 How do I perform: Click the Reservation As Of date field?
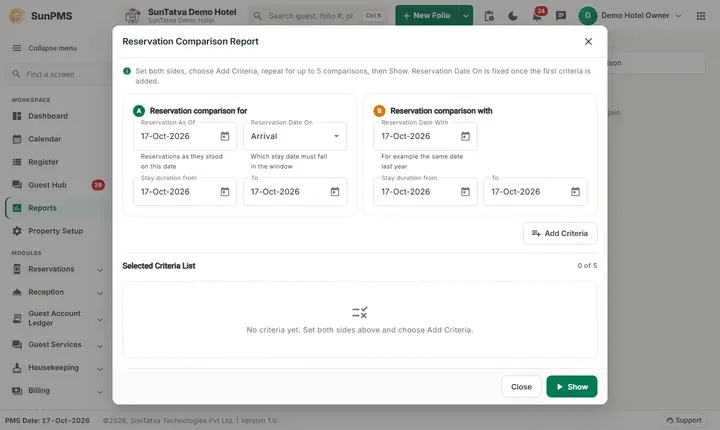(185, 136)
